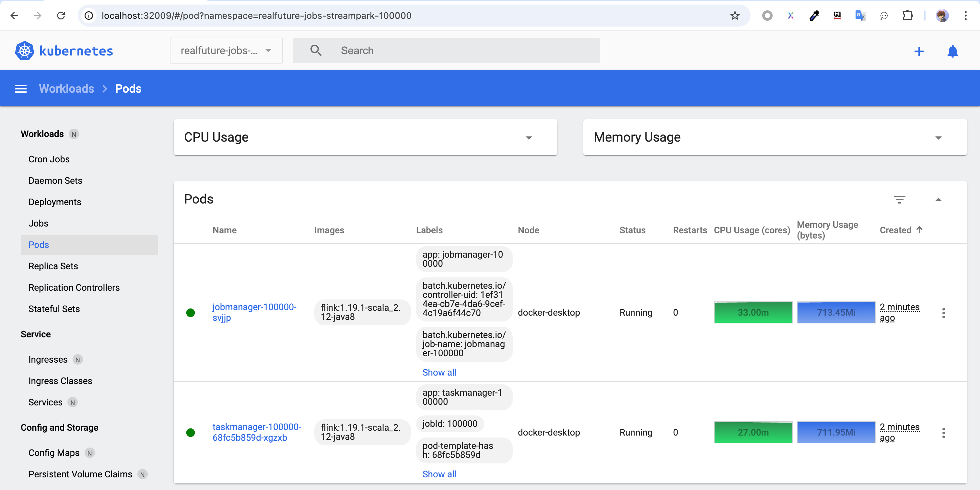
Task: Click the Pods table filter icon
Action: point(899,199)
